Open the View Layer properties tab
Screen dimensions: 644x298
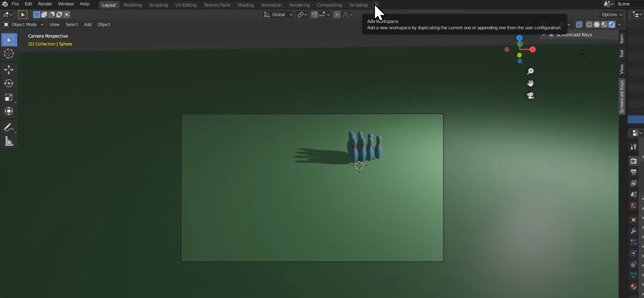click(x=633, y=183)
